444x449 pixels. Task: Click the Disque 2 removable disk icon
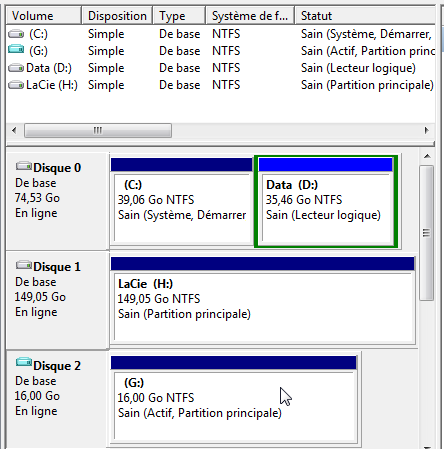[x=24, y=362]
